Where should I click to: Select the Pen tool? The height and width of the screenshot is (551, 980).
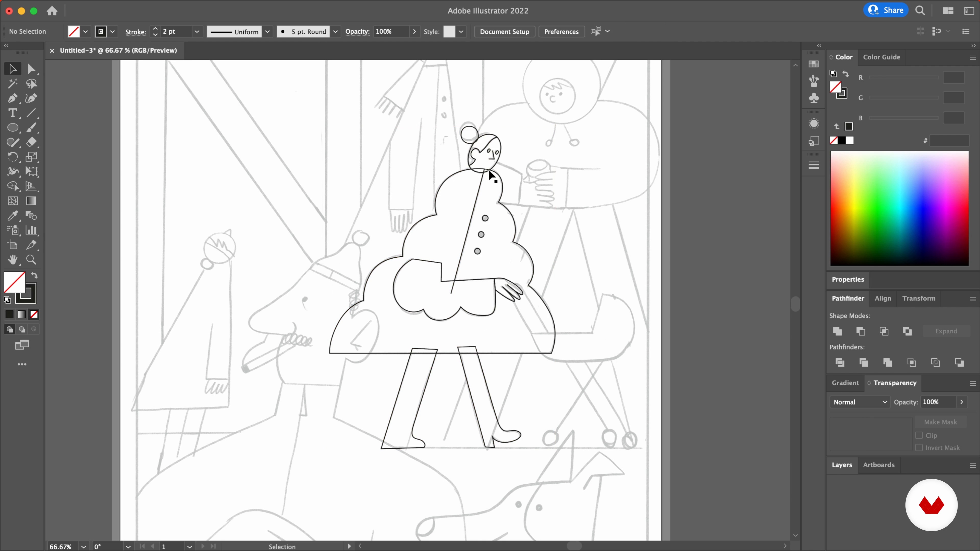[x=13, y=98]
